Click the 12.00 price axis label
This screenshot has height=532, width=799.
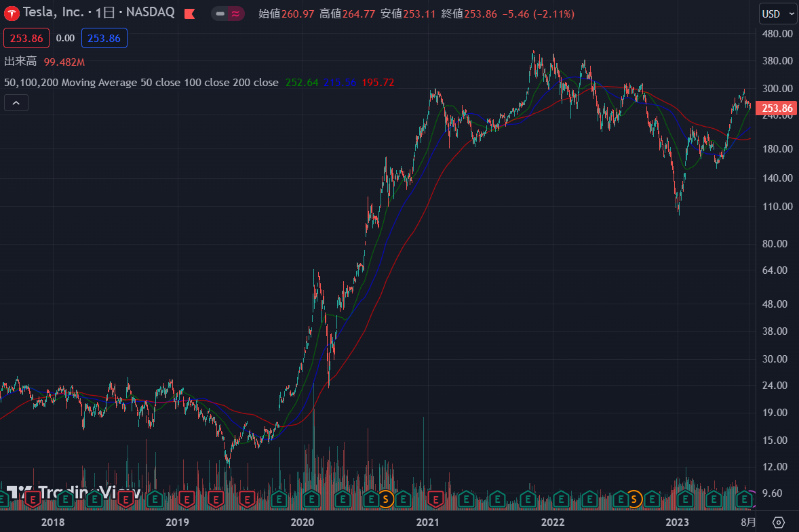tap(775, 466)
